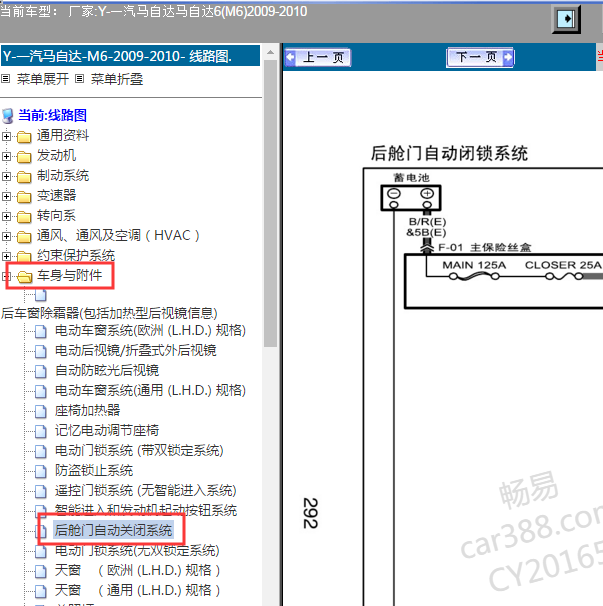603x606 pixels.
Task: Open 座椅加热器 page
Action: click(88, 411)
